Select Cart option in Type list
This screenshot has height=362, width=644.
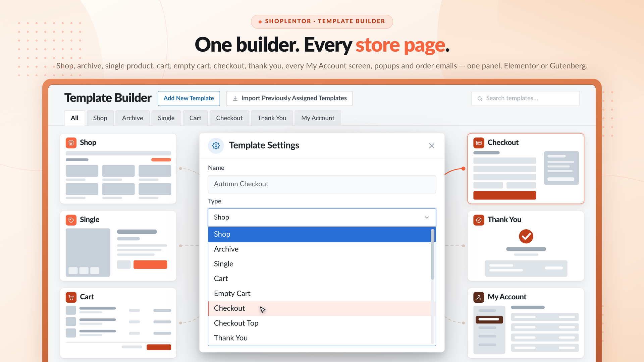click(x=319, y=279)
